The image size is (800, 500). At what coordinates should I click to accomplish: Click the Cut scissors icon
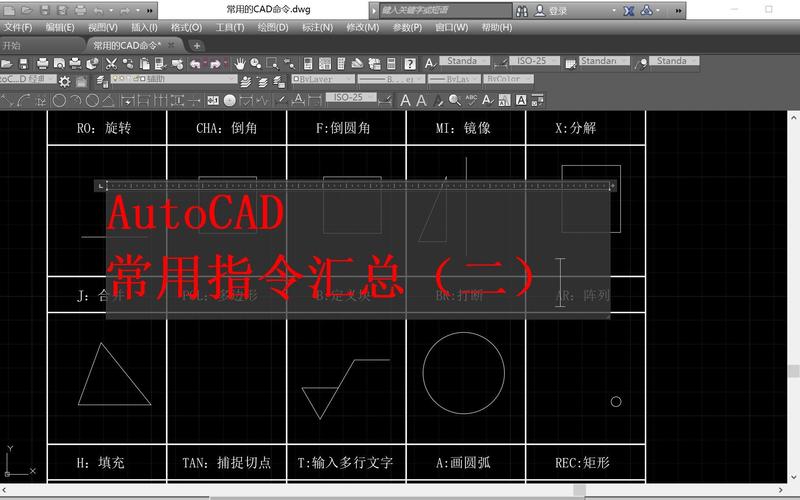pyautogui.click(x=112, y=63)
